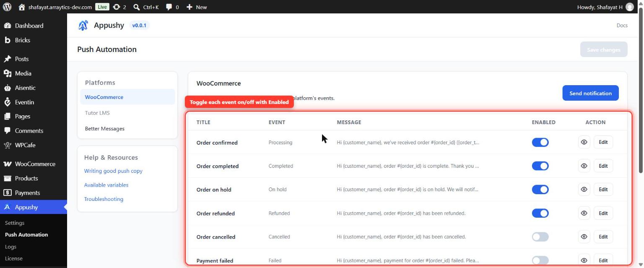Preview Order on hold message with eye icon

584,189
